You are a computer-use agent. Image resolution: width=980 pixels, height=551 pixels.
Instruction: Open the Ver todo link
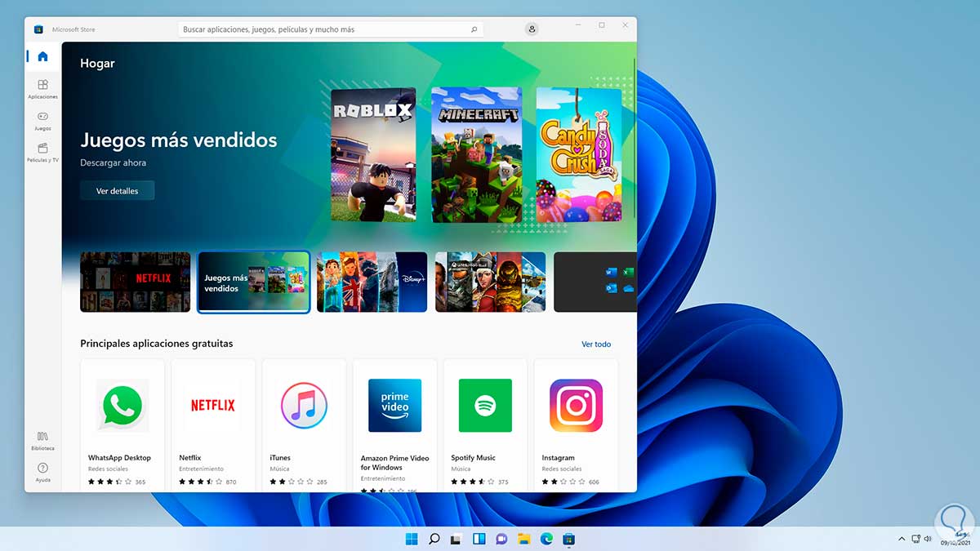[596, 344]
